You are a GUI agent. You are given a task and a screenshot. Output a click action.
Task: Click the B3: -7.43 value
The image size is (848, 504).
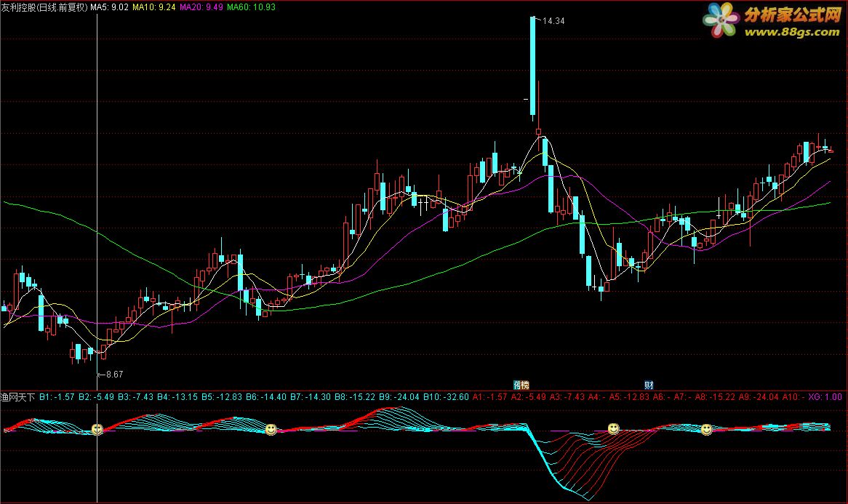click(136, 397)
